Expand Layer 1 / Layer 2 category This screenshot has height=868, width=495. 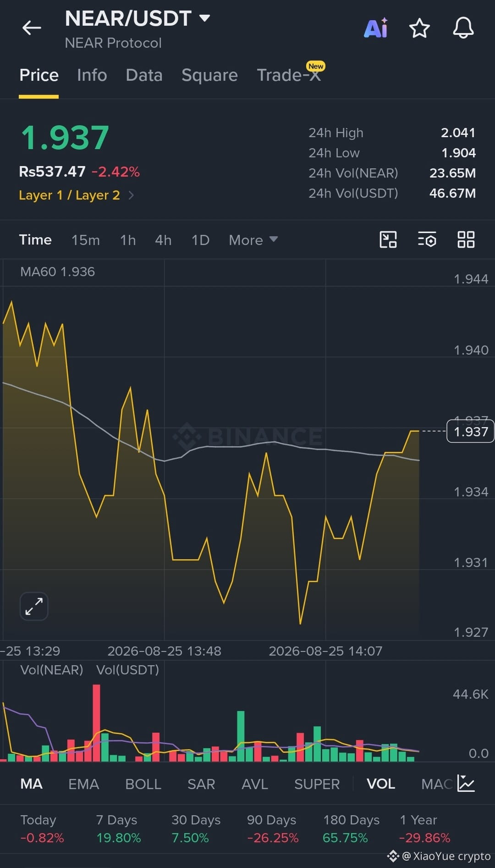coord(76,195)
